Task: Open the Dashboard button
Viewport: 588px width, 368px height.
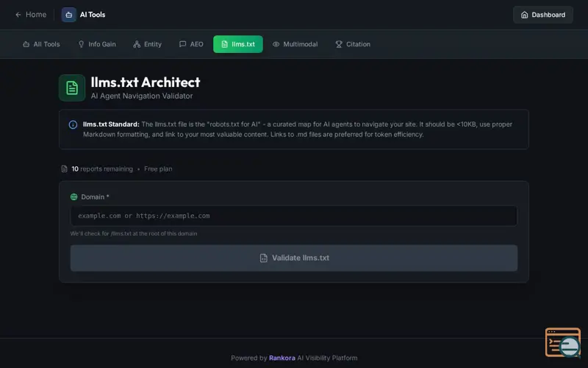Action: [542, 15]
